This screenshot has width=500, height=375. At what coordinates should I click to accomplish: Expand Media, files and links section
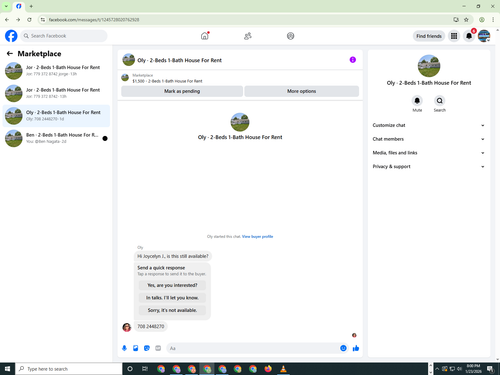(429, 153)
